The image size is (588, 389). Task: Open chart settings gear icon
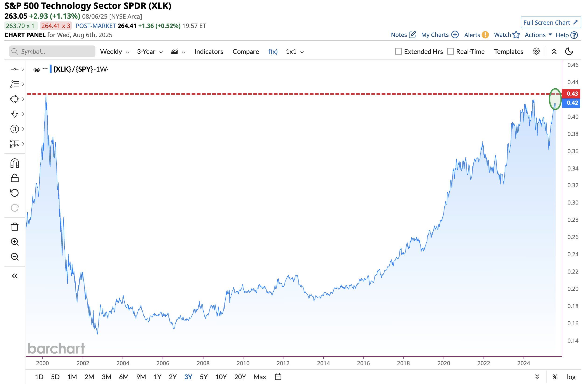536,52
